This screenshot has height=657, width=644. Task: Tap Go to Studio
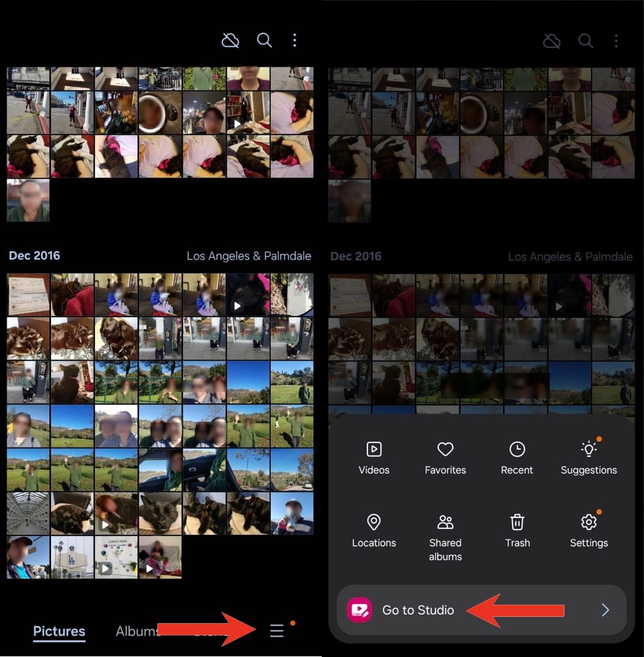click(x=418, y=610)
